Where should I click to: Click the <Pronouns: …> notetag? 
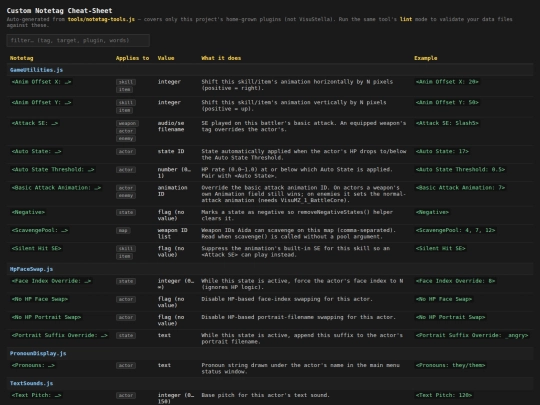click(33, 365)
